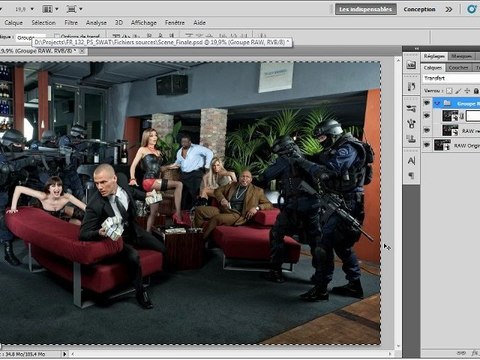Open the 3D menu
This screenshot has height=360, width=480.
[119, 23]
